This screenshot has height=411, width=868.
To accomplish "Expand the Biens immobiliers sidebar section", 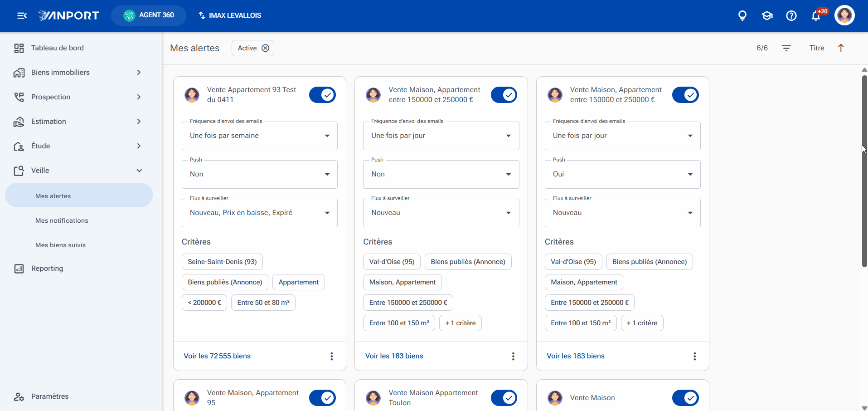I will coord(78,73).
